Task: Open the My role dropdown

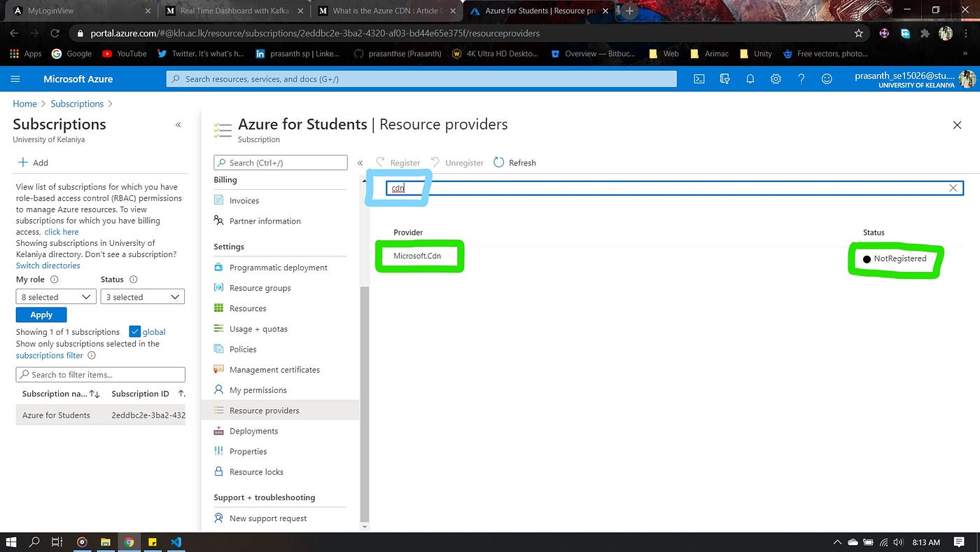Action: 56,297
